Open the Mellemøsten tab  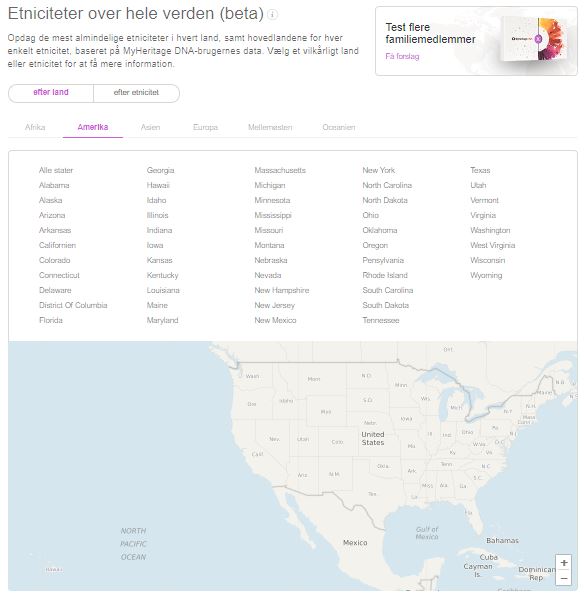point(270,127)
